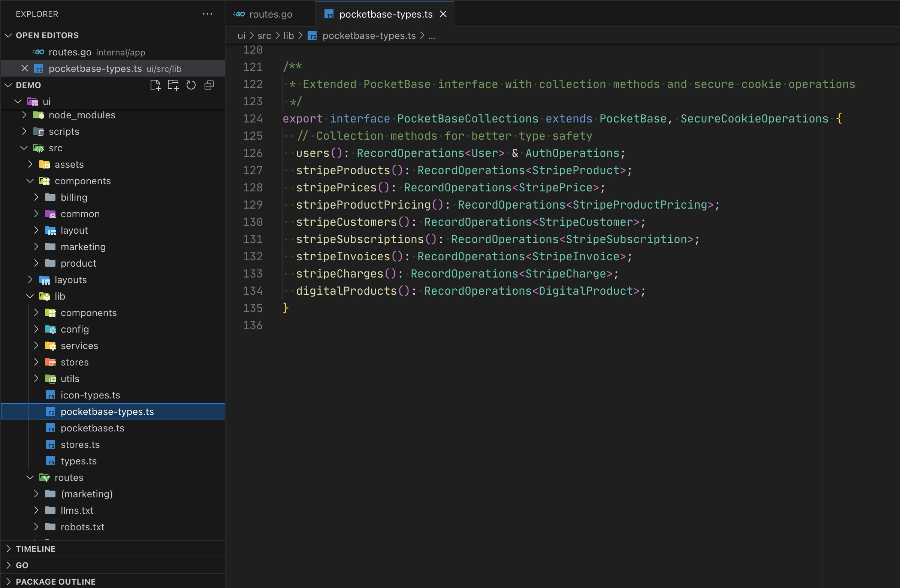The width and height of the screenshot is (900, 588).
Task: Click the common folder icon
Action: pos(50,214)
